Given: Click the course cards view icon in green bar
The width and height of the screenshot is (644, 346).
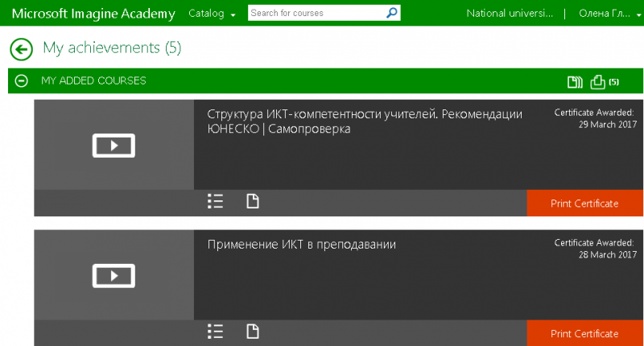Looking at the screenshot, I should pos(575,82).
